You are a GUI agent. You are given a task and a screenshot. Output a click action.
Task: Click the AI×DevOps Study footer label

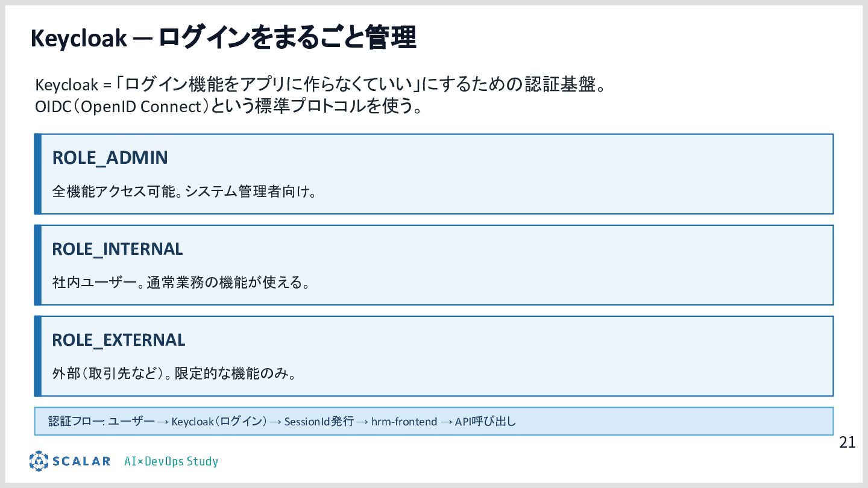[171, 462]
